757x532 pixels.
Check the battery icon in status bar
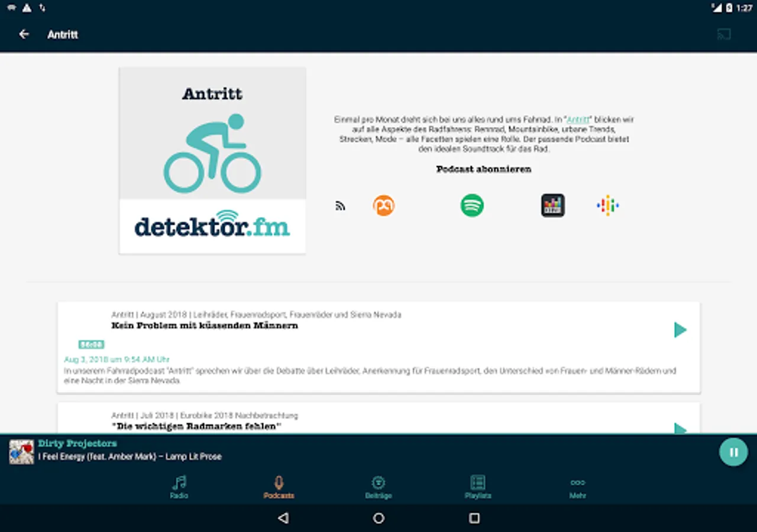tap(730, 8)
